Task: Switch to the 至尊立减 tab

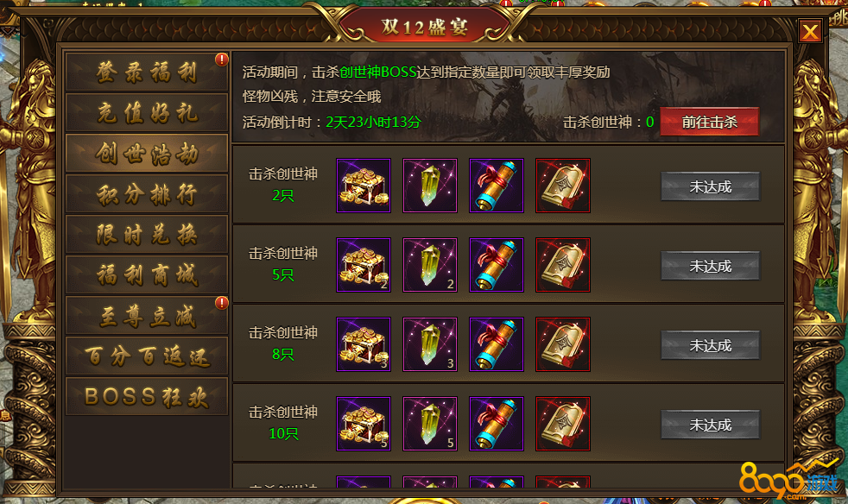Action: [x=147, y=315]
